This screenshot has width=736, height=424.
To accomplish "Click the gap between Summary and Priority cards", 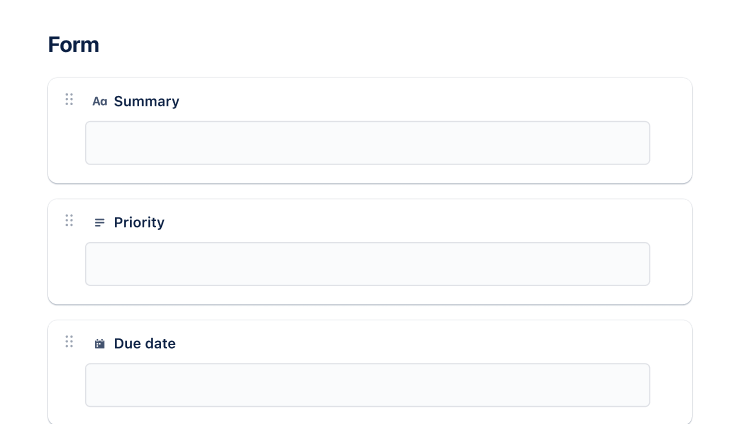I will (369, 191).
